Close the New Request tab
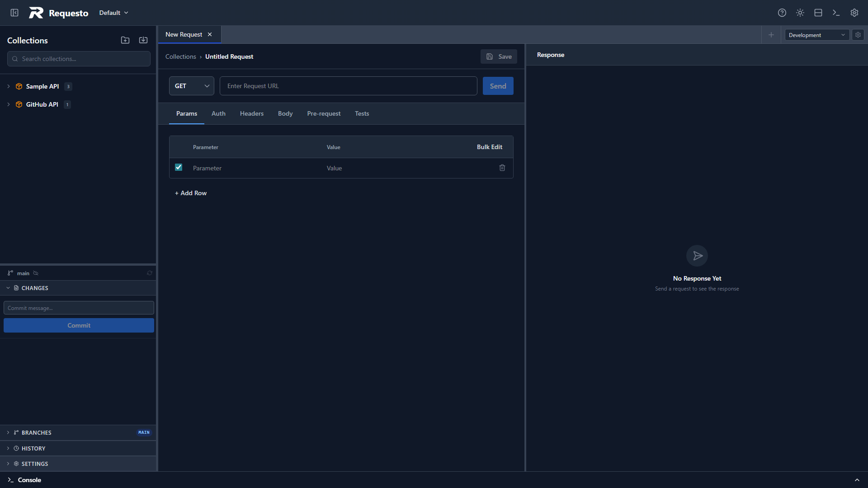Screen dimensions: 868x488 (210, 34)
